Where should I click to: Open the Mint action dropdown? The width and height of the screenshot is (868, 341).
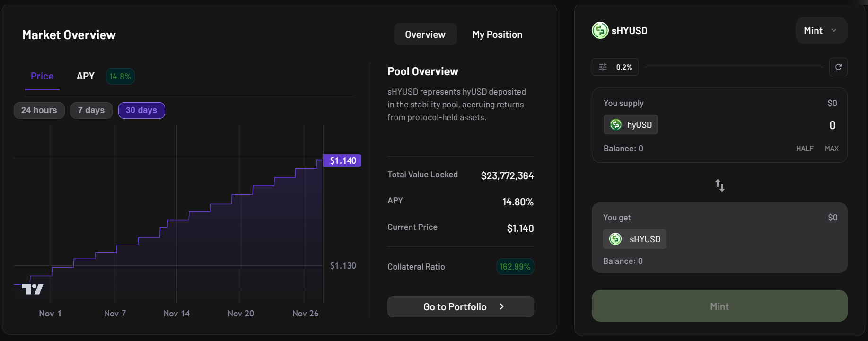[x=821, y=31]
